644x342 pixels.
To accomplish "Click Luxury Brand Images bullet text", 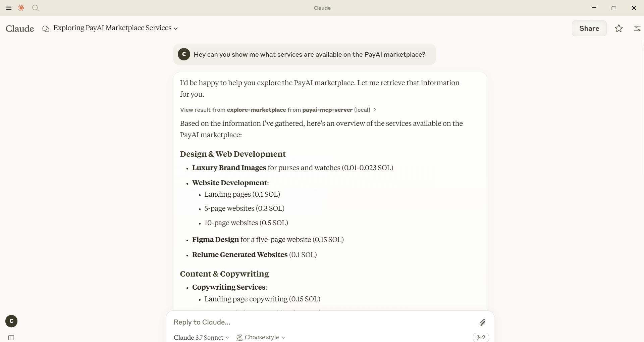I will click(292, 168).
